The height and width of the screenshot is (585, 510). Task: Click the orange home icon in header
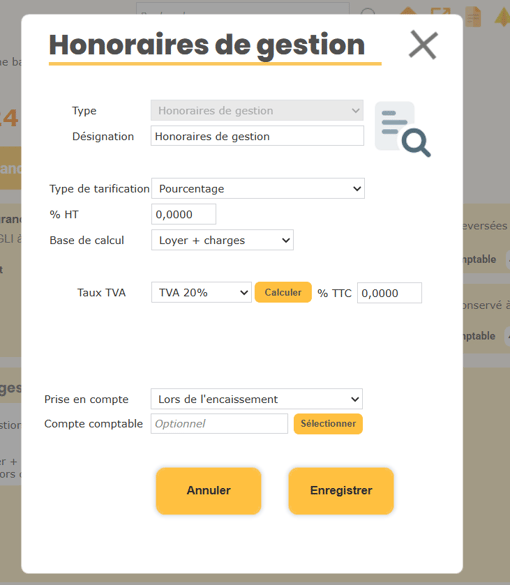point(408,11)
